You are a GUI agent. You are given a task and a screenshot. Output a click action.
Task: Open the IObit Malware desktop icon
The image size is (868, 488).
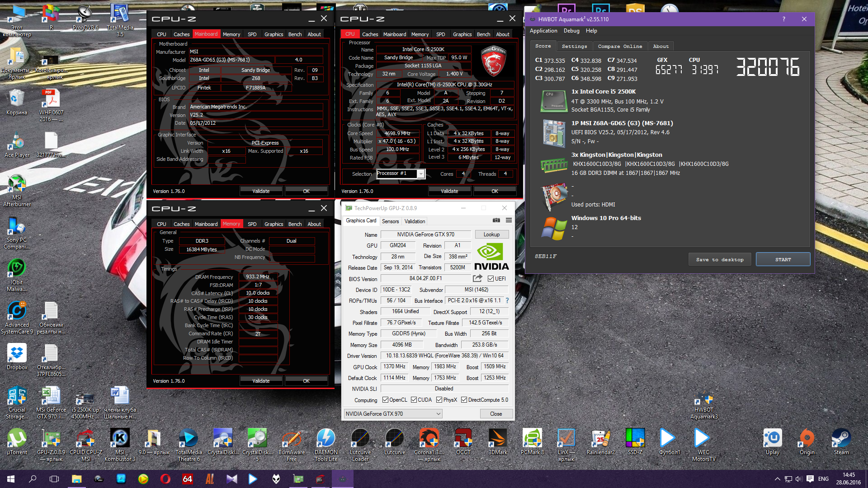(x=17, y=275)
